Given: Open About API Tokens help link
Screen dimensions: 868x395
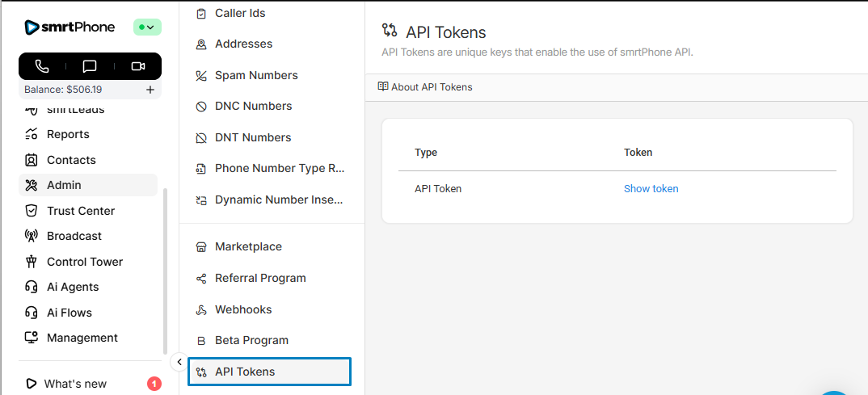Looking at the screenshot, I should [x=425, y=87].
